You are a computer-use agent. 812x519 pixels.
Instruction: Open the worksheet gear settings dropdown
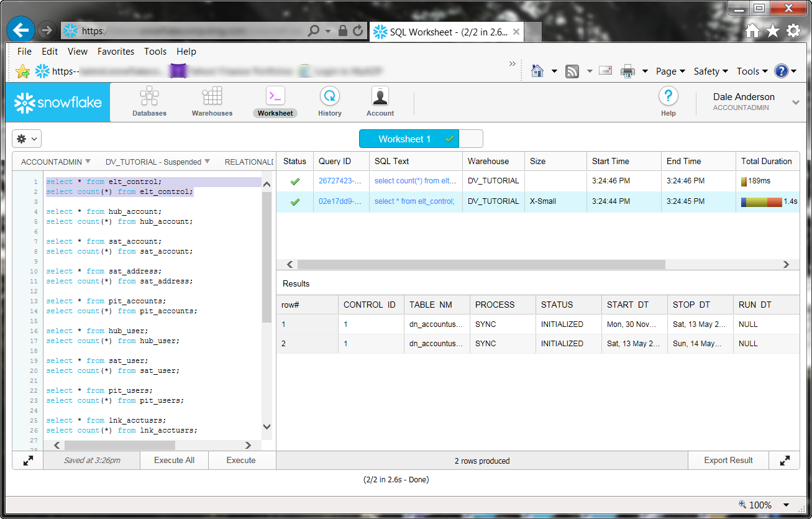click(x=27, y=139)
